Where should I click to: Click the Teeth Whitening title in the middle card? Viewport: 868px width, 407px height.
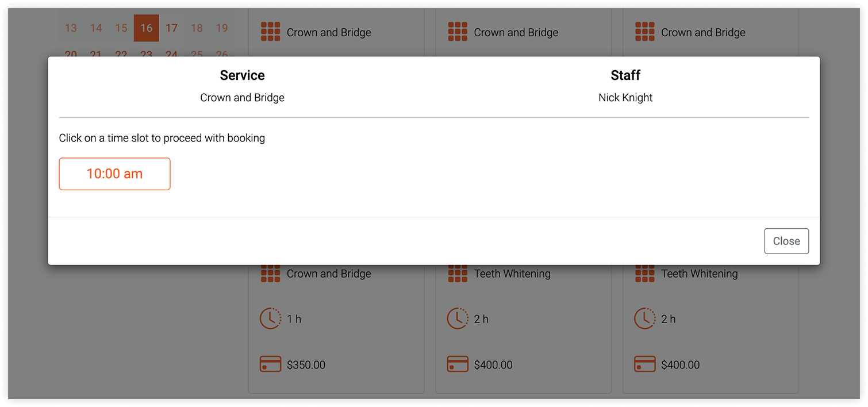(512, 274)
